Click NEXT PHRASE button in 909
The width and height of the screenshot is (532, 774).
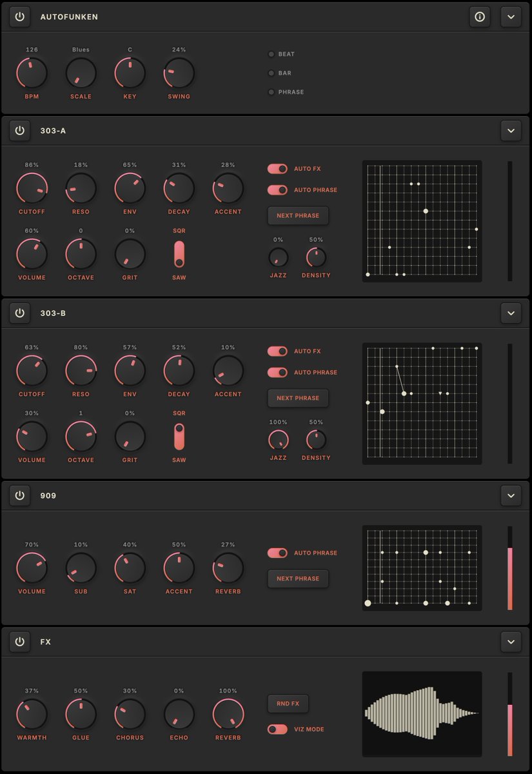click(x=298, y=579)
